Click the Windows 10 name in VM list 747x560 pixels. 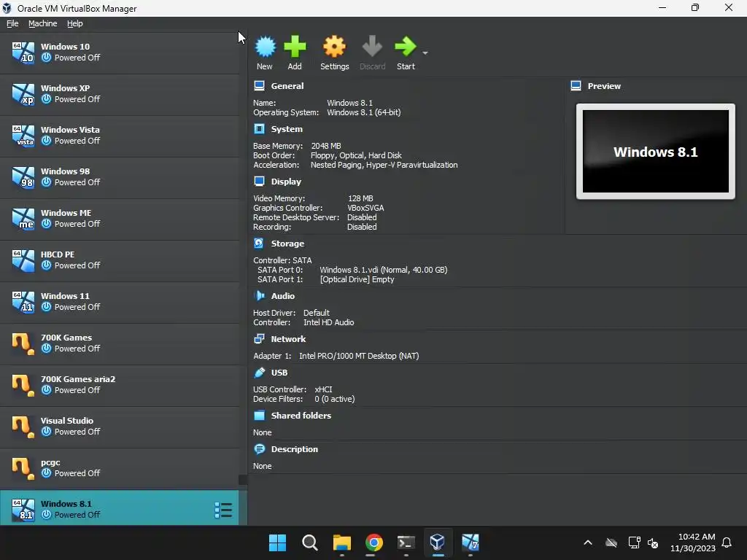[x=65, y=47]
